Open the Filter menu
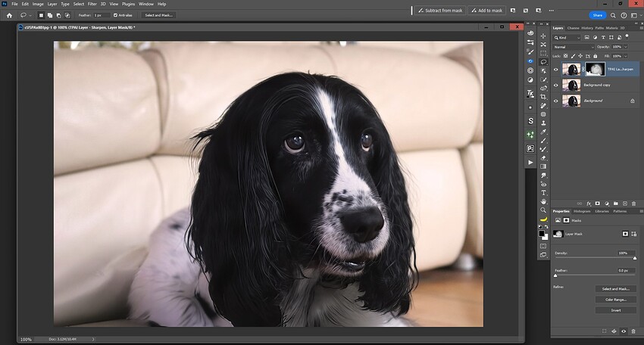The height and width of the screenshot is (345, 644). click(x=92, y=4)
